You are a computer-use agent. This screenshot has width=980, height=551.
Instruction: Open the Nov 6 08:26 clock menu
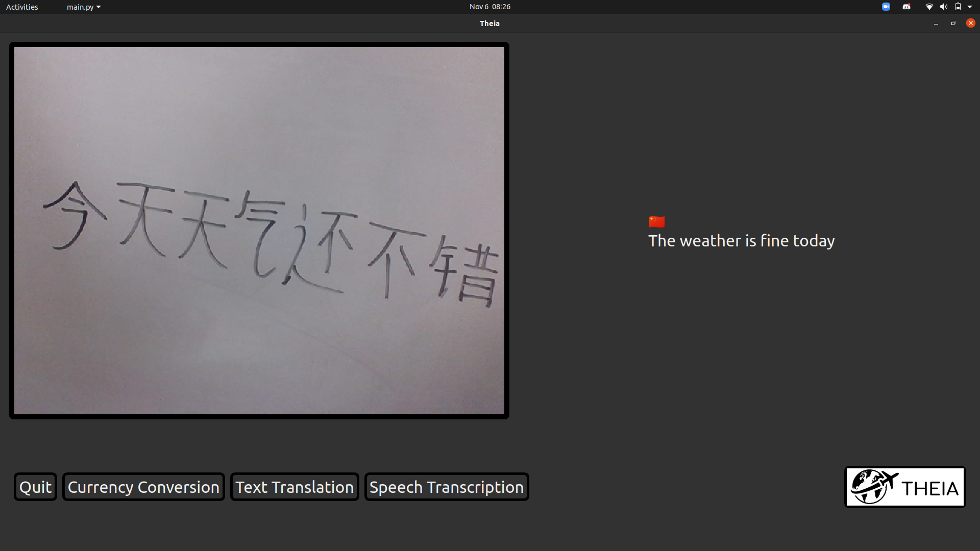click(489, 7)
